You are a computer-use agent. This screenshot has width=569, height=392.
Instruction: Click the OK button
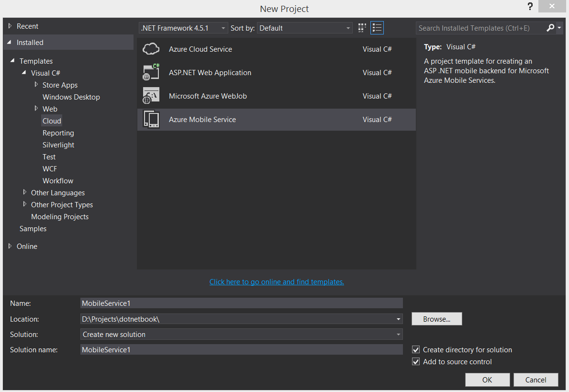click(x=487, y=380)
